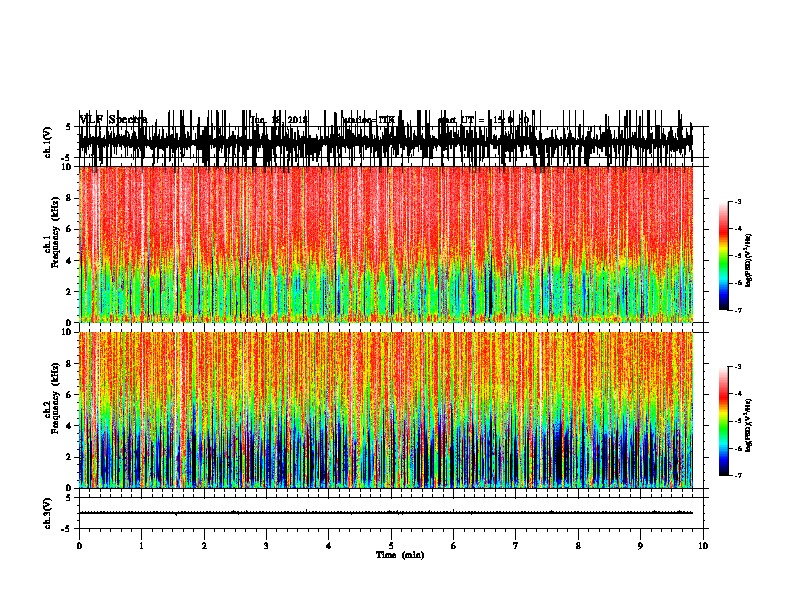
Task: Click time-axis tick label "7"
Action: point(516,546)
